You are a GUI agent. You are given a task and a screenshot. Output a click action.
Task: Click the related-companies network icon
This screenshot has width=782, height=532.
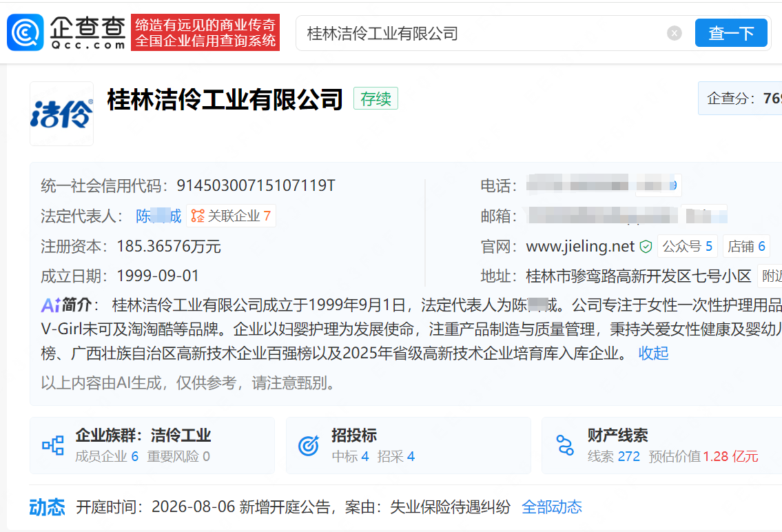tap(198, 216)
